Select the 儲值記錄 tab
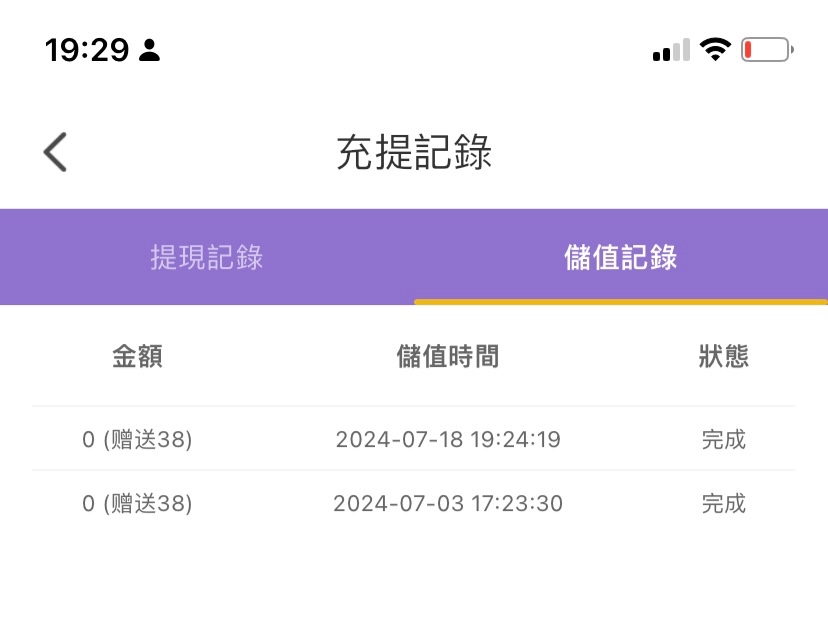This screenshot has height=642, width=828. click(621, 257)
